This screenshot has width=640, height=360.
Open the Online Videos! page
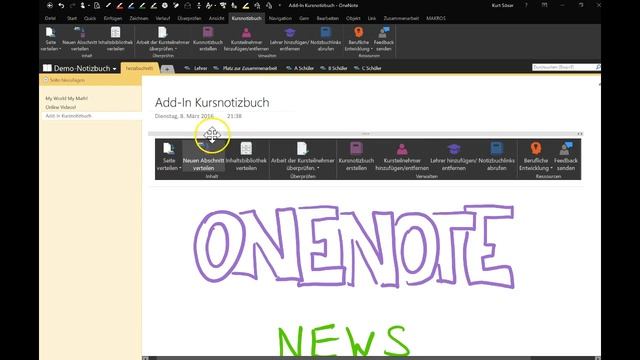coord(61,107)
